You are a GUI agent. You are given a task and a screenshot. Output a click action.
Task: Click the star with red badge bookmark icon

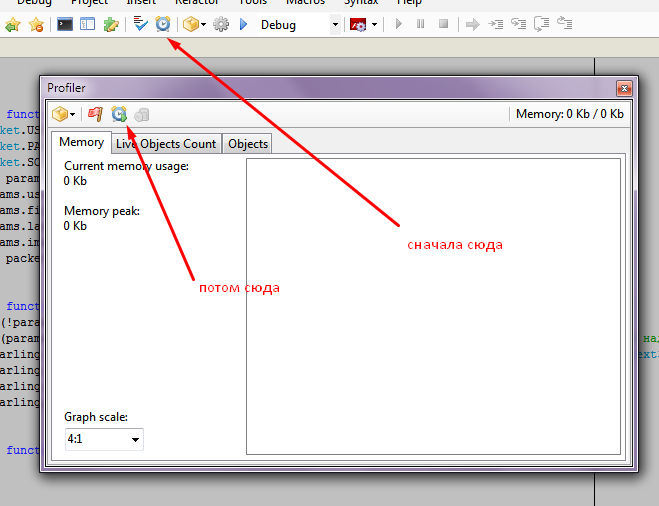[36, 24]
